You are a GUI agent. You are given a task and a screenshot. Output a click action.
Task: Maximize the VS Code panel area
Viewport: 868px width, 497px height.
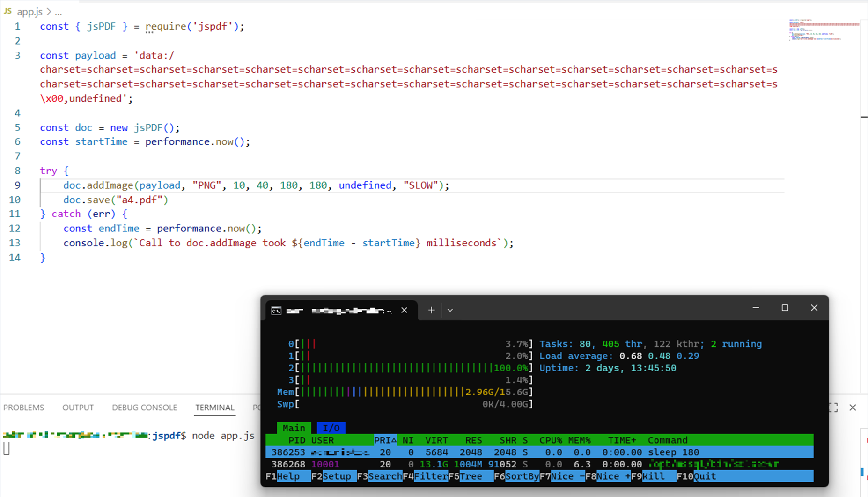coord(833,408)
